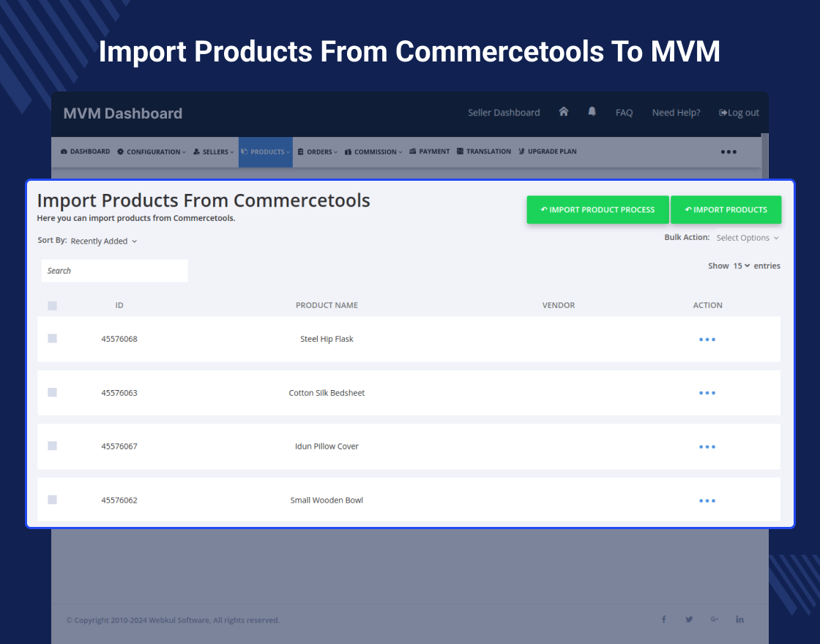Open the Translation menu item
Viewport: 820px width, 644px height.
coord(484,151)
